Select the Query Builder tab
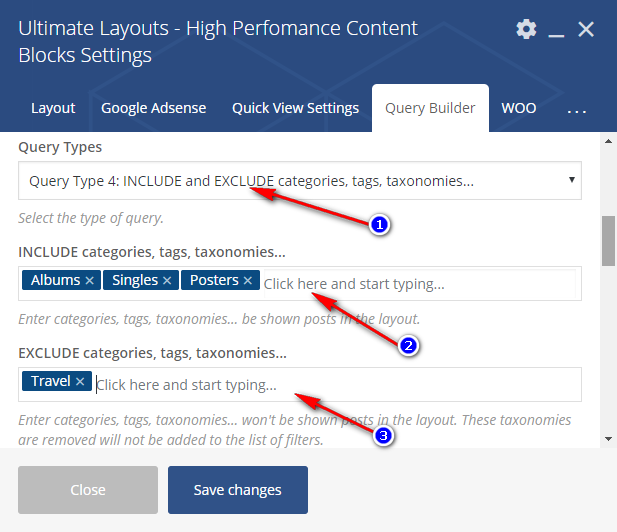Screen dimensions: 617x532 click(430, 108)
